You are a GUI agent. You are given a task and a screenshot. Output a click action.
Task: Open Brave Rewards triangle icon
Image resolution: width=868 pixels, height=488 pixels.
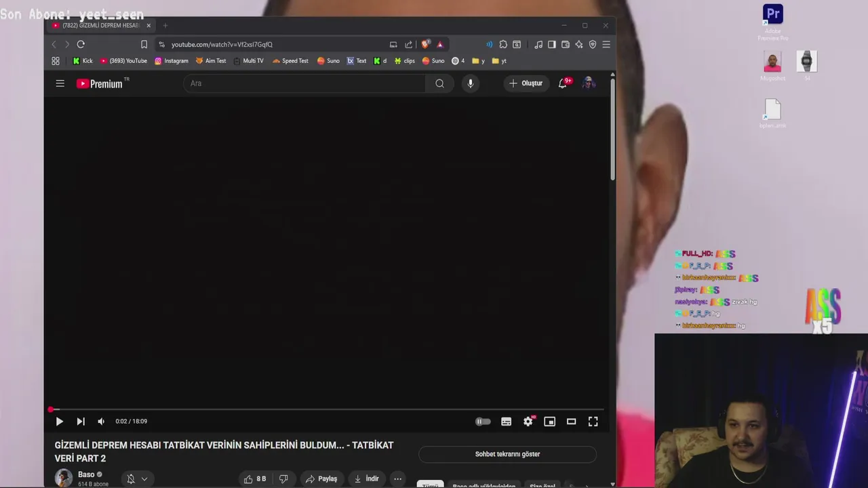(x=440, y=45)
